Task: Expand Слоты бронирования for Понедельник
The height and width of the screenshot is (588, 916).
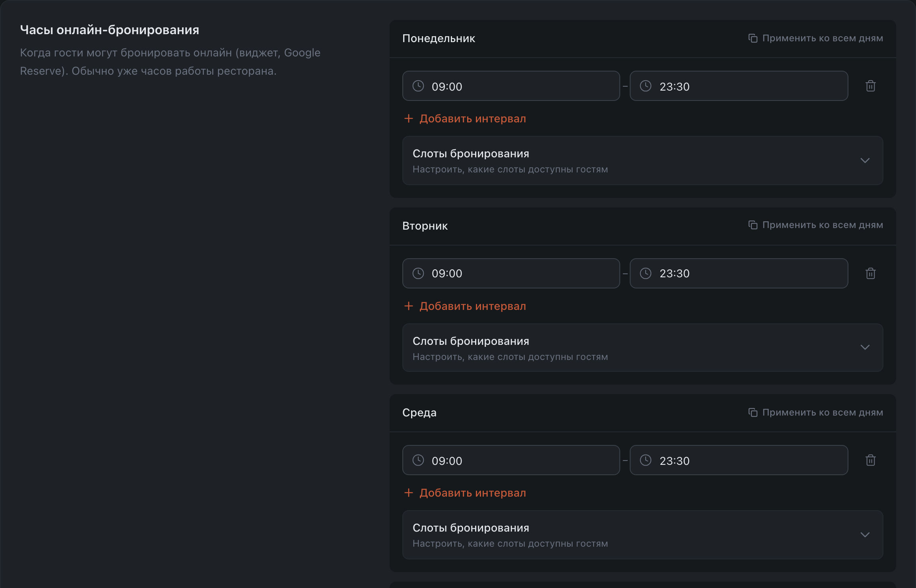Action: [642, 161]
